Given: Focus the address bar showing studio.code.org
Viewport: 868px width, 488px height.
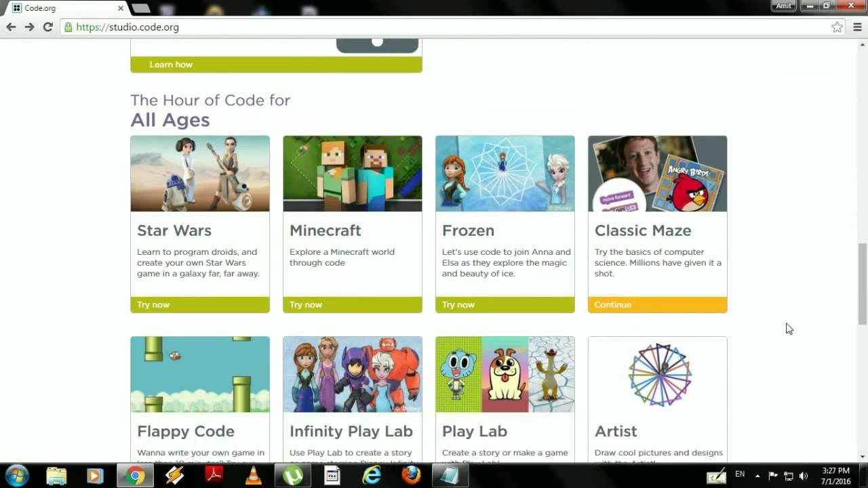Looking at the screenshot, I should tap(448, 27).
